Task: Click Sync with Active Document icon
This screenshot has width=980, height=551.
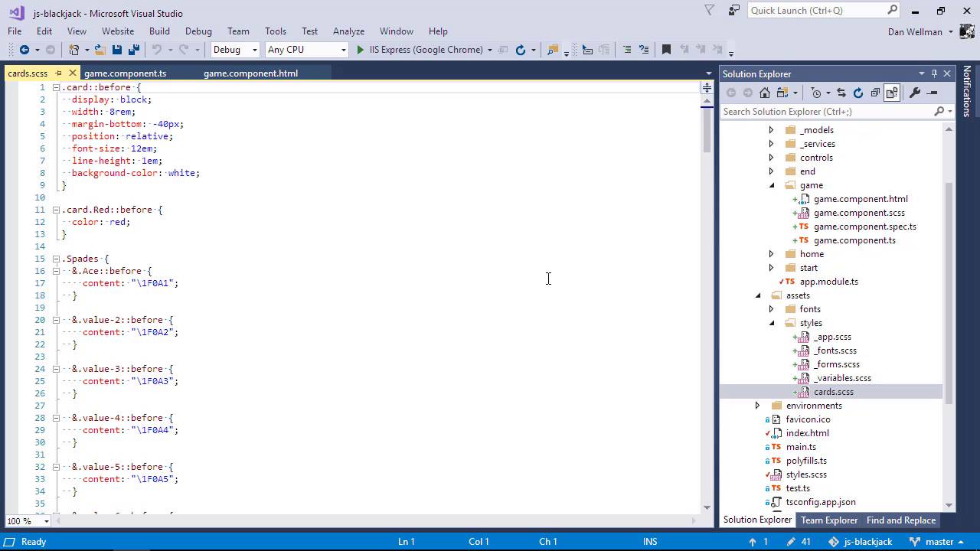Action: pyautogui.click(x=841, y=93)
